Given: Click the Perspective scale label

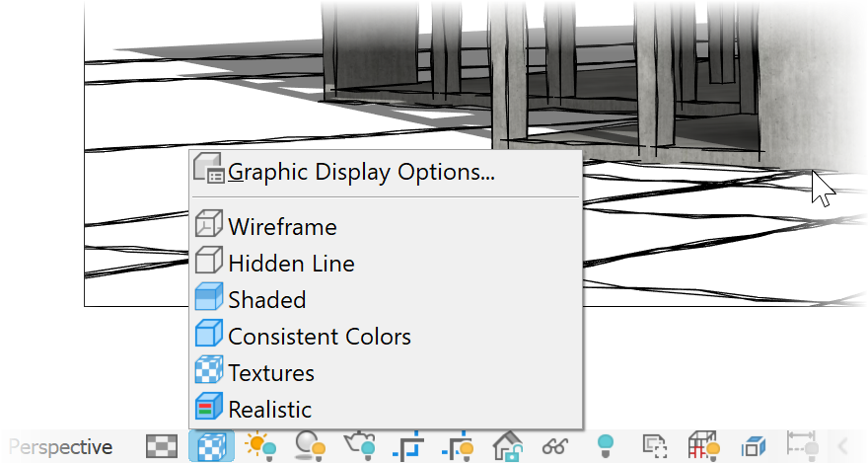Looking at the screenshot, I should click(x=61, y=447).
